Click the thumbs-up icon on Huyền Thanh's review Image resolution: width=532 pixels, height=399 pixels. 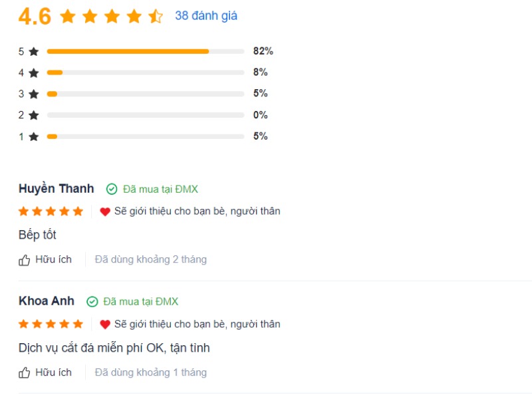(x=25, y=260)
